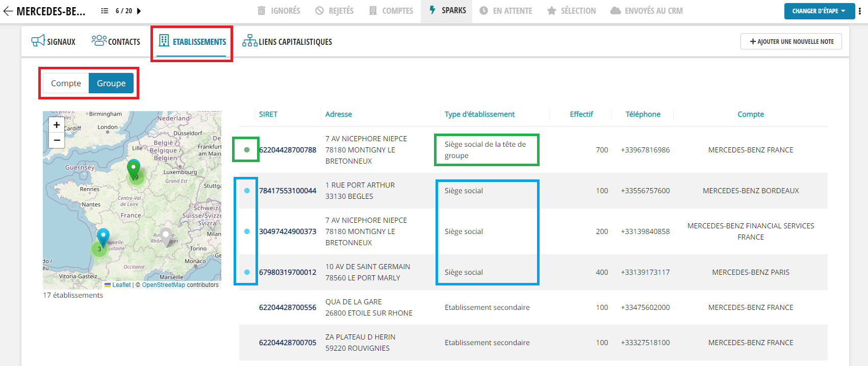Image resolution: width=868 pixels, height=366 pixels.
Task: Click the lightning icon of Sparks
Action: [432, 10]
